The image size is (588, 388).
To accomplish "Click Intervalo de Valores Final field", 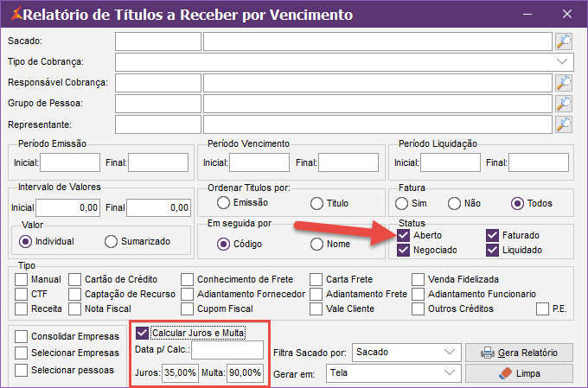I will (158, 207).
